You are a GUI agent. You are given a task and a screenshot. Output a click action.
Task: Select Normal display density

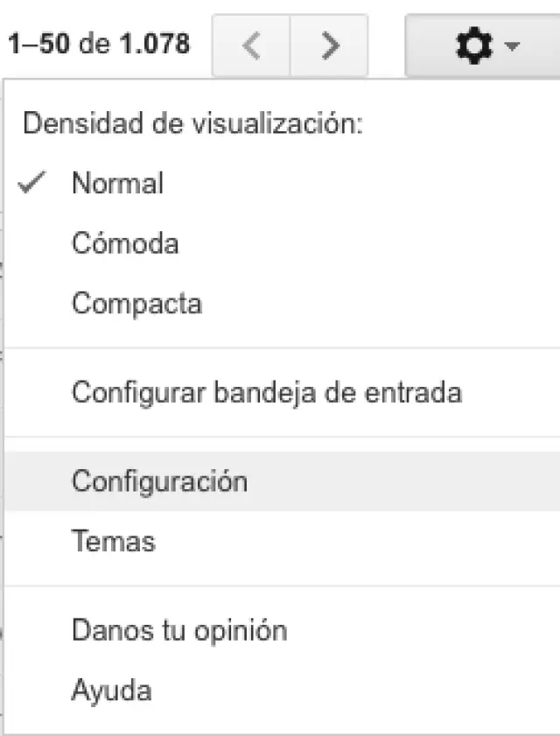coord(117,184)
